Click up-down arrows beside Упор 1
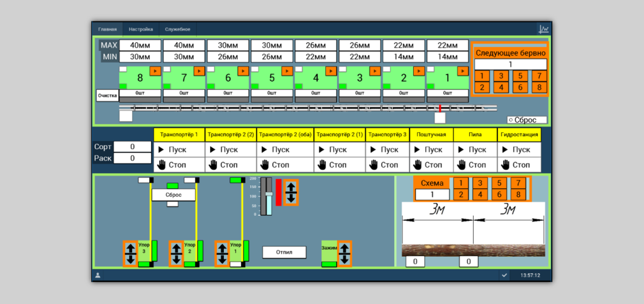 tap(222, 254)
